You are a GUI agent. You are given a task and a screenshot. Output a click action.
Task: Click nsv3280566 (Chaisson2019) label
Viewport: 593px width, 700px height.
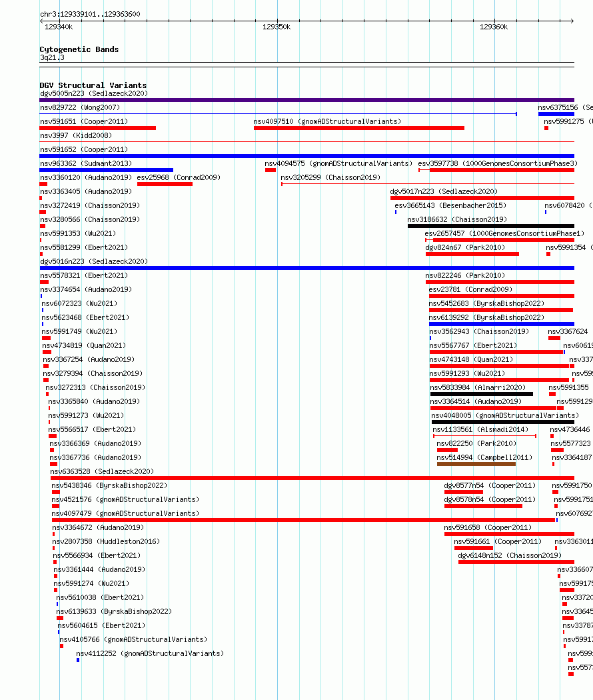(x=90, y=219)
